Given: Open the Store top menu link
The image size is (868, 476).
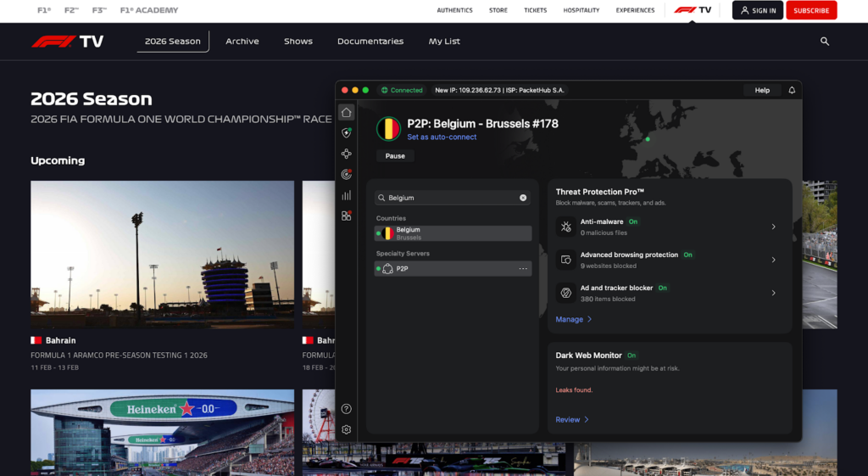Looking at the screenshot, I should 498,10.
